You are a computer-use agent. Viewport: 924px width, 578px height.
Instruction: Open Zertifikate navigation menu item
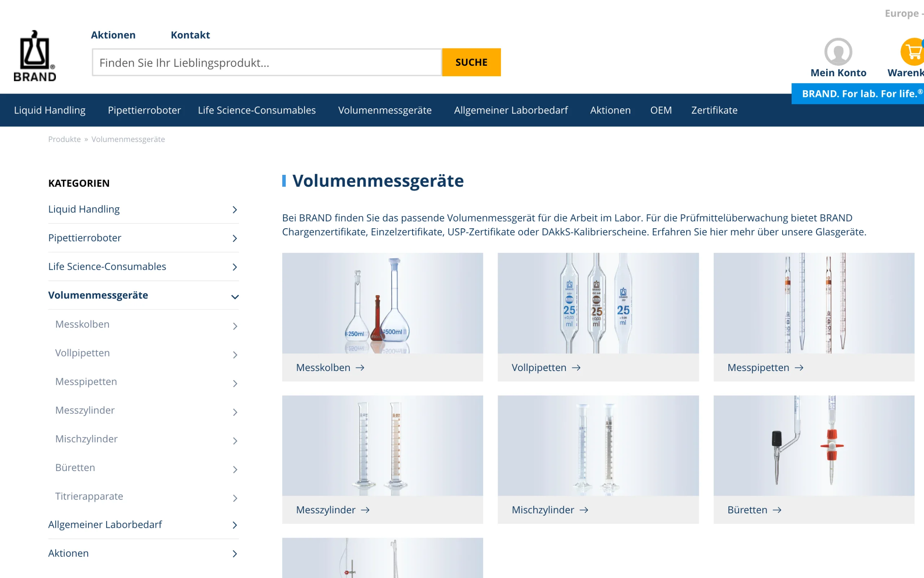(x=714, y=110)
